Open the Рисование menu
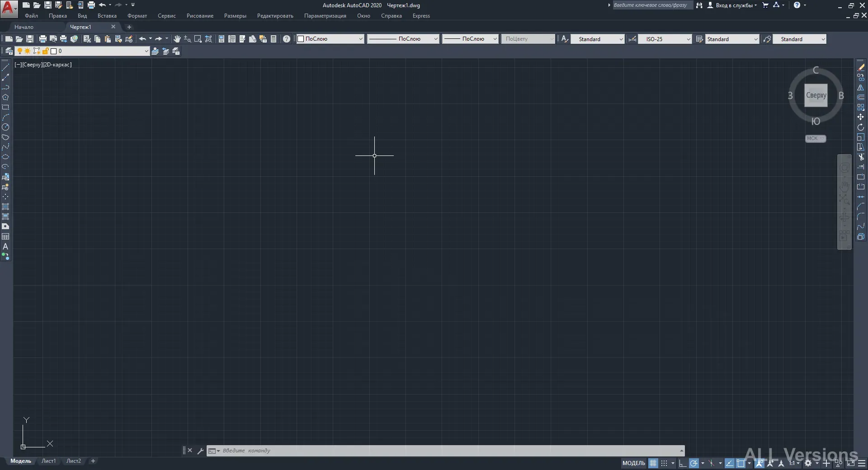 tap(200, 16)
